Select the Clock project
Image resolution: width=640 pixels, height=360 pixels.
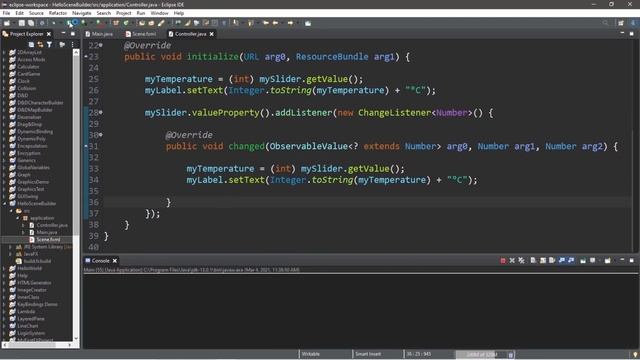(x=24, y=81)
